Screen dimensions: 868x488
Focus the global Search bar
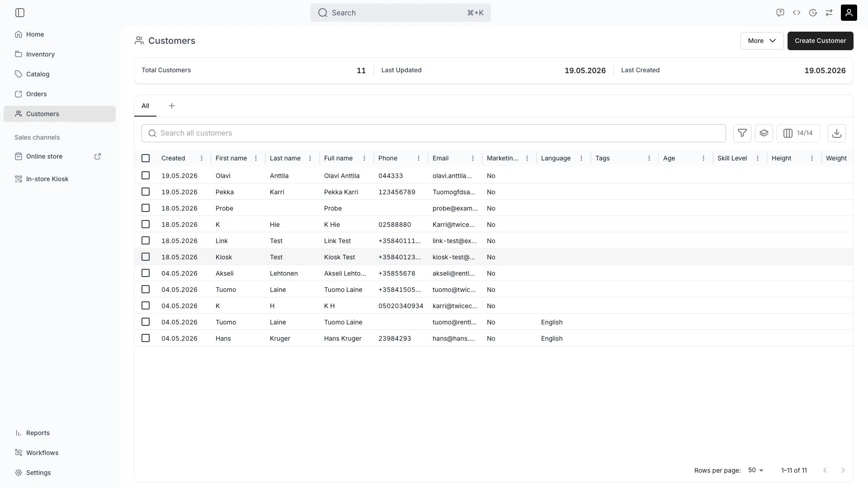(x=400, y=13)
